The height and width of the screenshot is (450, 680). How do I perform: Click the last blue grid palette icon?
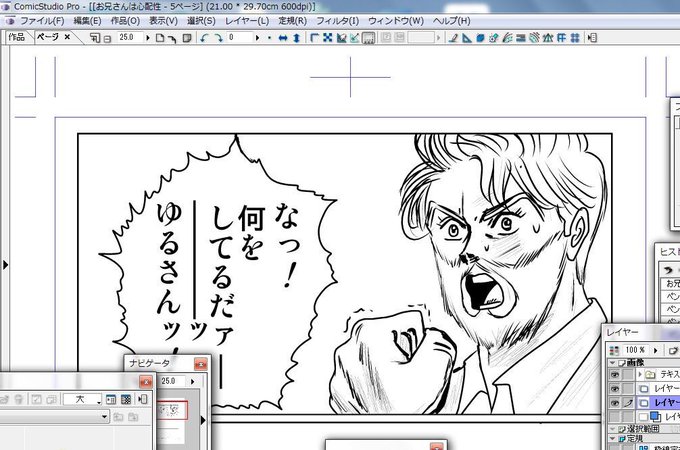575,38
